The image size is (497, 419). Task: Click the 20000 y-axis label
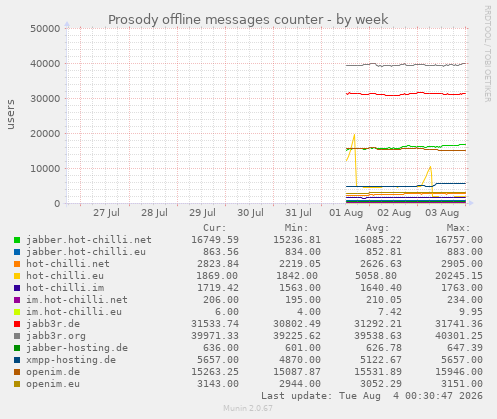point(45,134)
